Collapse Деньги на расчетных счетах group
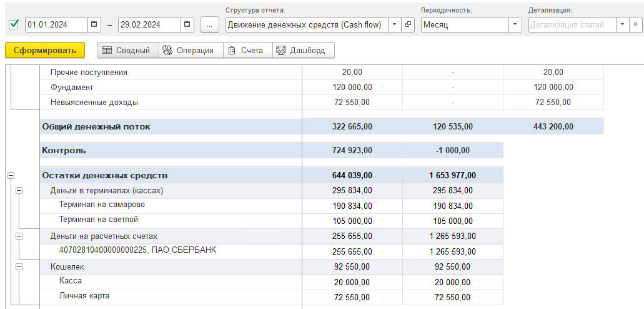The width and height of the screenshot is (644, 309). [19, 236]
